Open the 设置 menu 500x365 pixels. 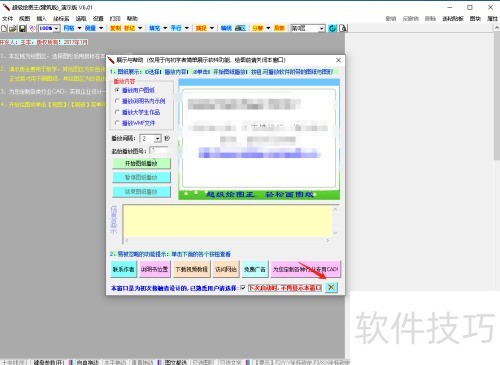coord(98,18)
